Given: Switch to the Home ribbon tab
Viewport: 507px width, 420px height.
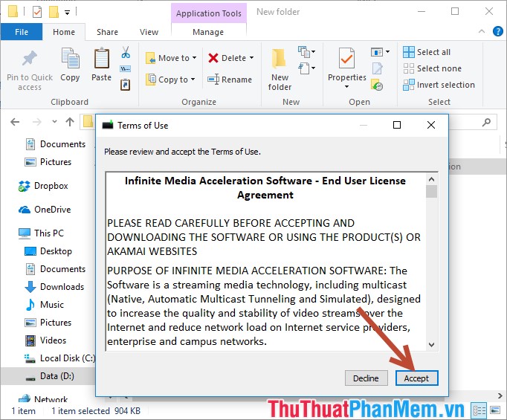Looking at the screenshot, I should click(64, 32).
